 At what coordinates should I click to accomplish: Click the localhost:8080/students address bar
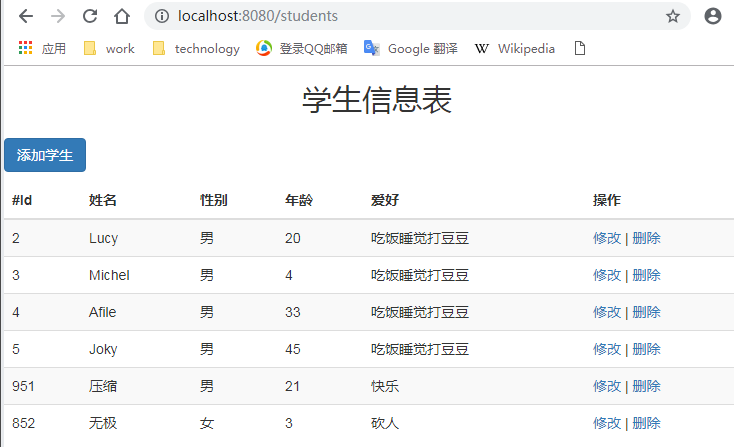pos(417,16)
